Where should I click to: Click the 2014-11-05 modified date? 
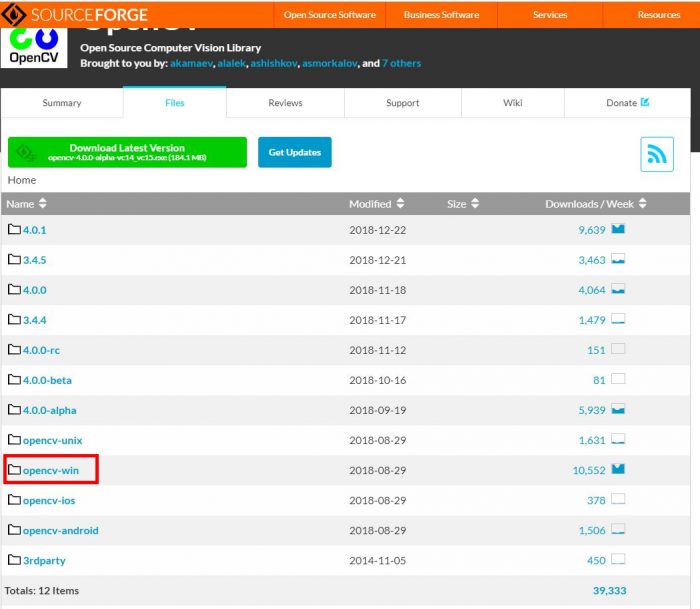(378, 560)
